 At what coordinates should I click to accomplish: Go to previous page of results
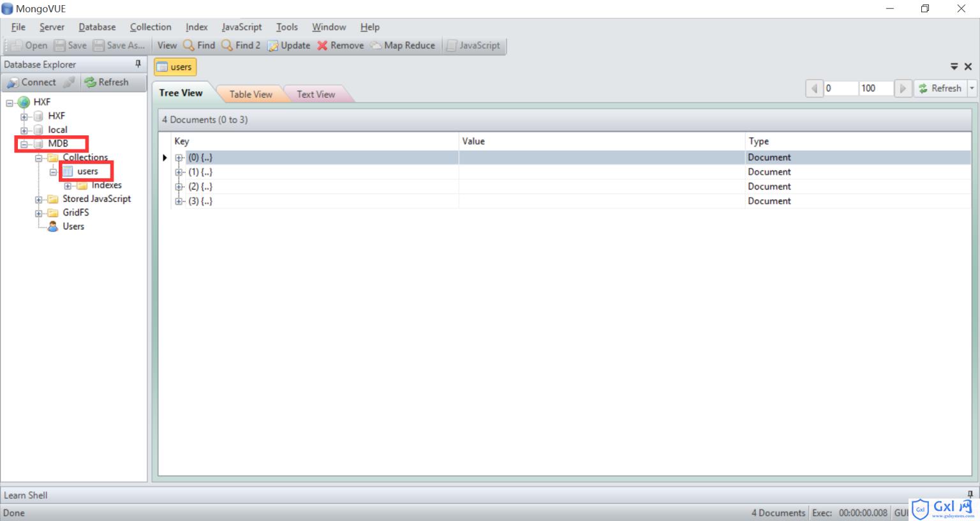point(814,88)
